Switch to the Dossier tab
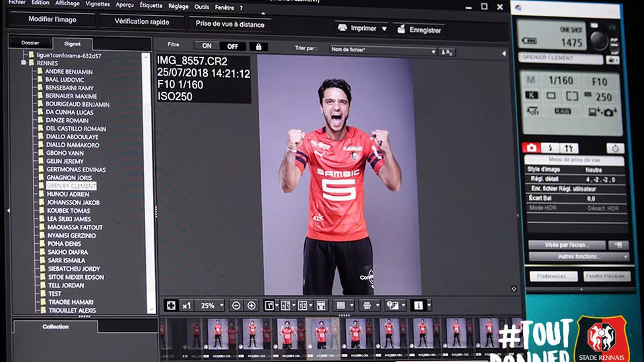Viewport: 644px width, 362px height. 30,43
